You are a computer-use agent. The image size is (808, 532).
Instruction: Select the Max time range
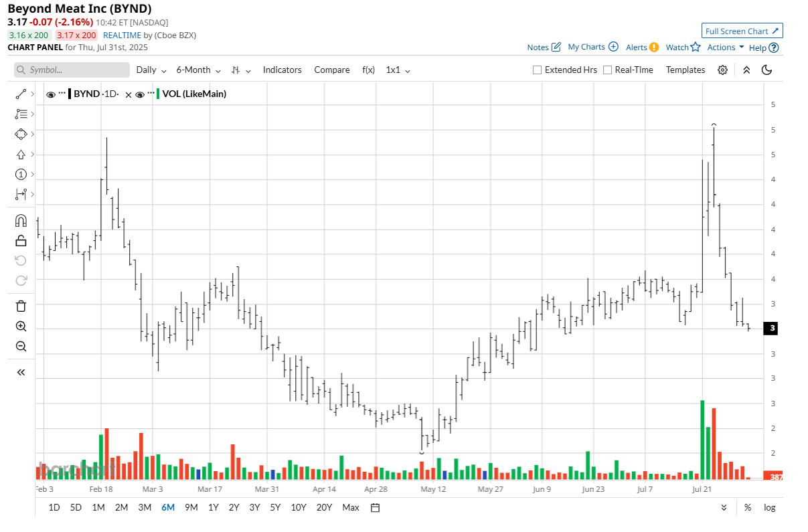[x=351, y=507]
